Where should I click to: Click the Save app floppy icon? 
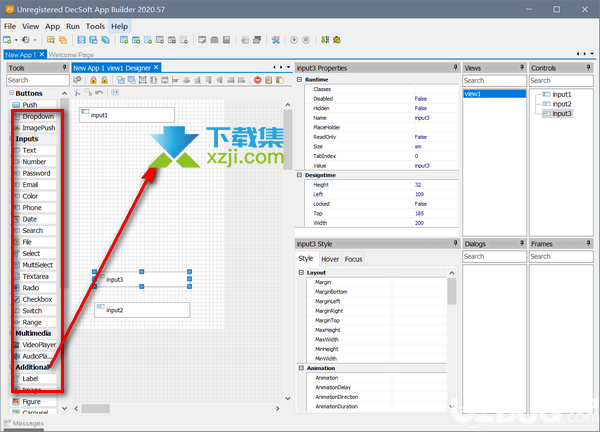point(81,40)
